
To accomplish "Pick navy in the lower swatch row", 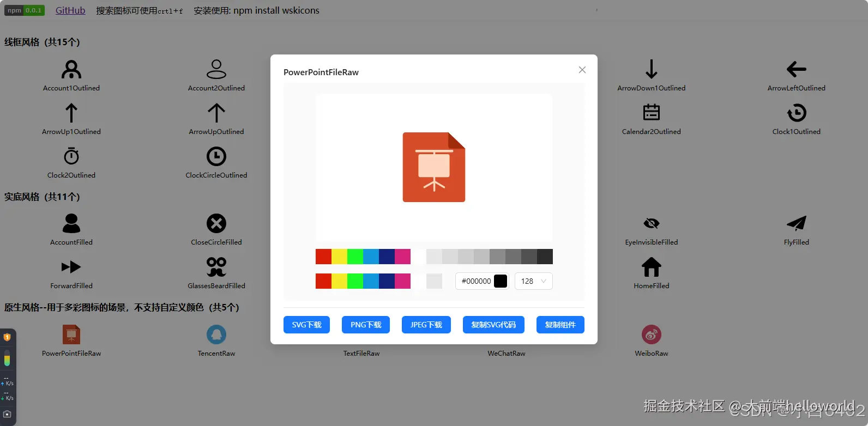I will (387, 281).
